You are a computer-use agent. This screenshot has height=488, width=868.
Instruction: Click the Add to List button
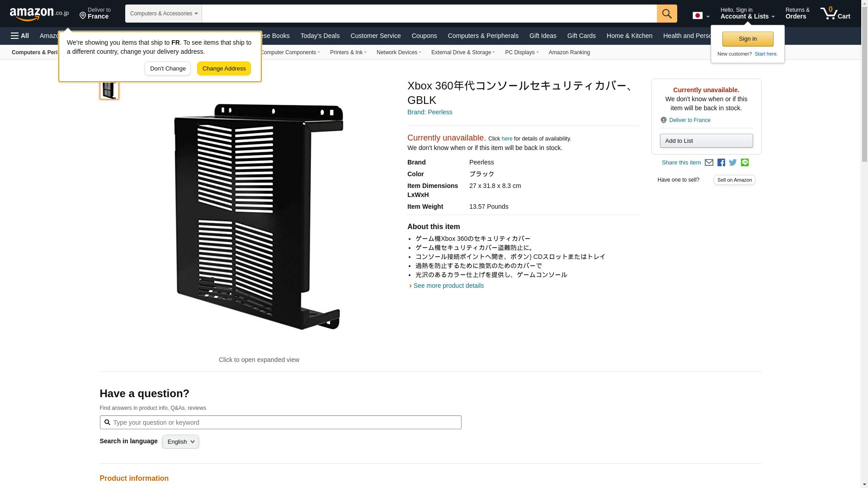tap(706, 141)
